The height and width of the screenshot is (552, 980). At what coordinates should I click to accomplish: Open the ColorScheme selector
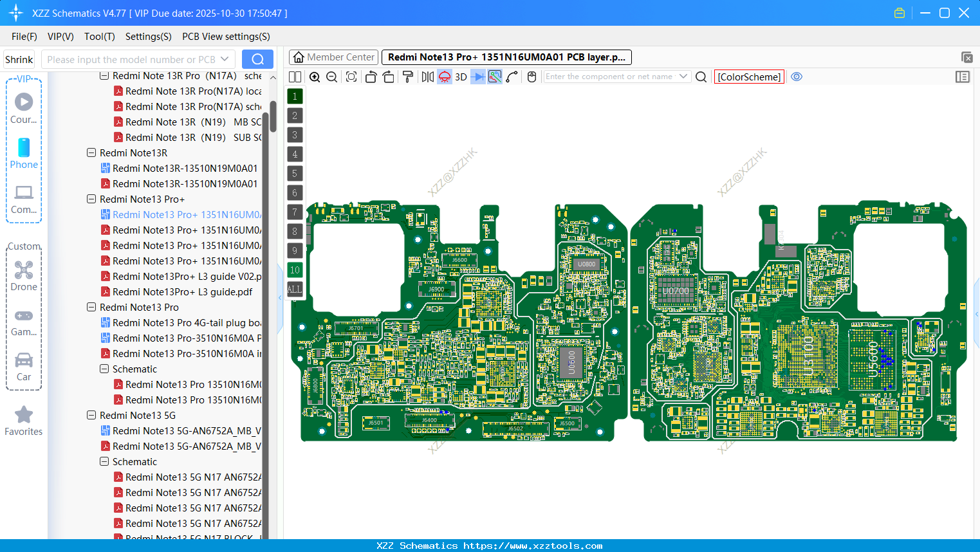748,77
